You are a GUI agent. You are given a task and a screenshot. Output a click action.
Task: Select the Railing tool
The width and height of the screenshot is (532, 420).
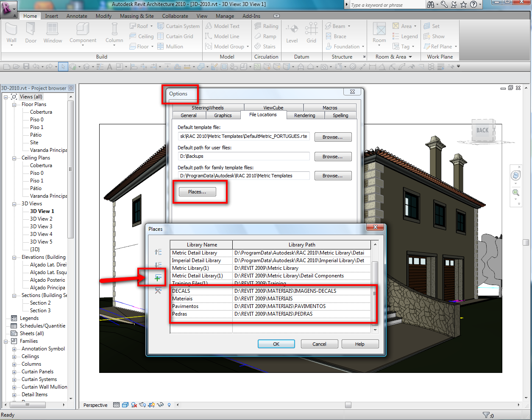[266, 26]
